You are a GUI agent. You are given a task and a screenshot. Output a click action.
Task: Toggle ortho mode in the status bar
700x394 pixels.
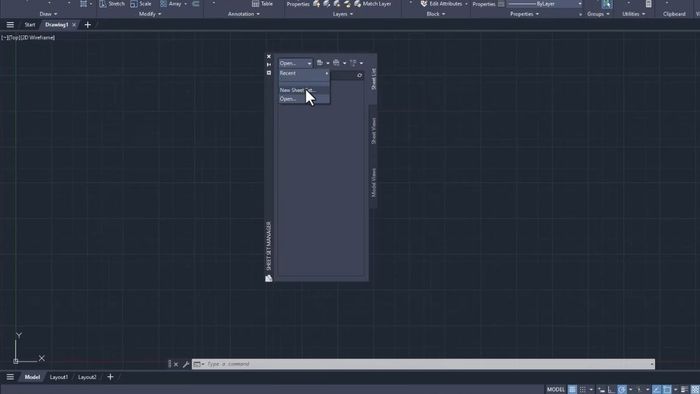[611, 390]
